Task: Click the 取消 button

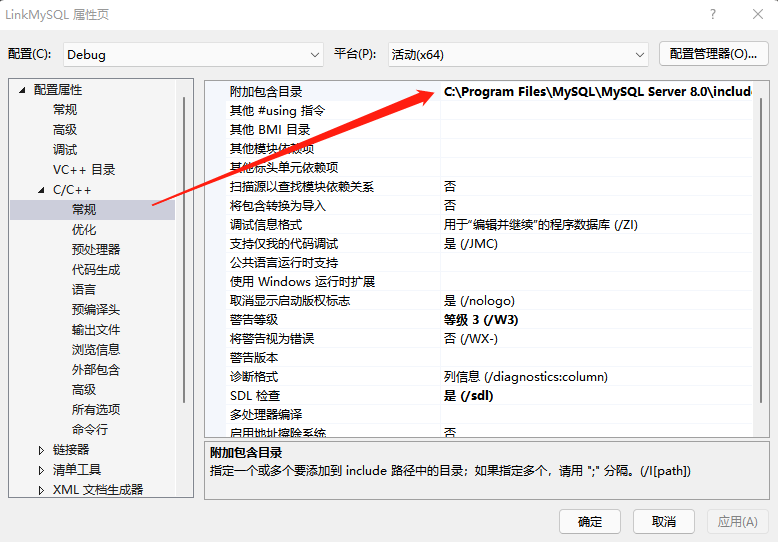Action: [663, 521]
